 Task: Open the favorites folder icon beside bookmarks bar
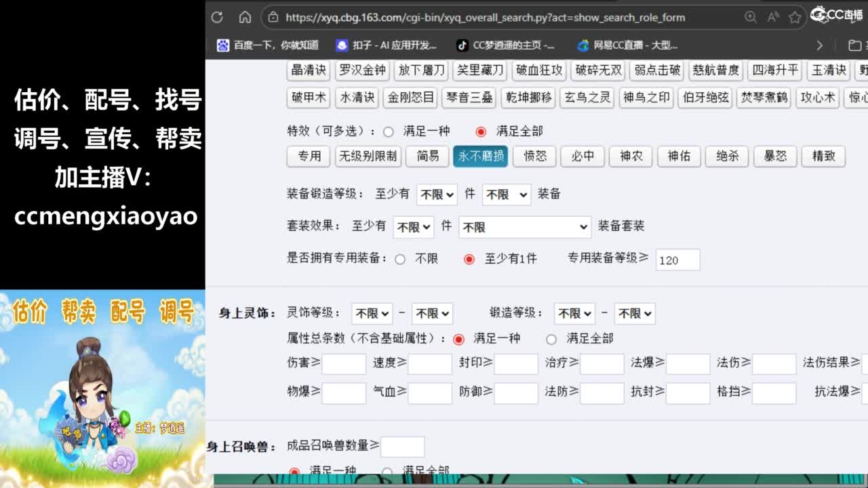pos(854,45)
